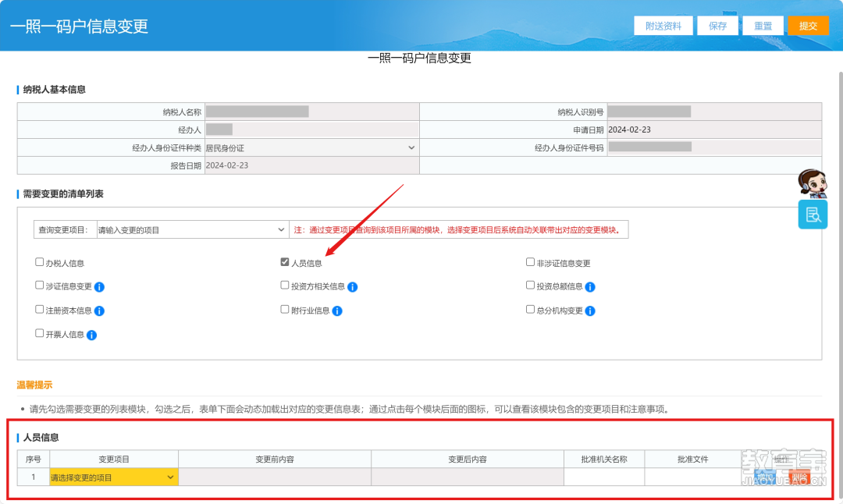Open the customer service assistant avatar

pyautogui.click(x=813, y=183)
